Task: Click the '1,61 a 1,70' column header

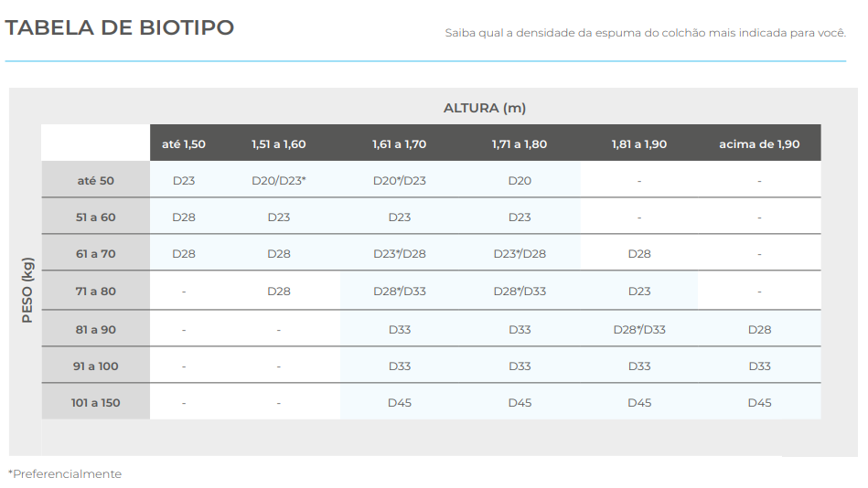Action: 400,144
